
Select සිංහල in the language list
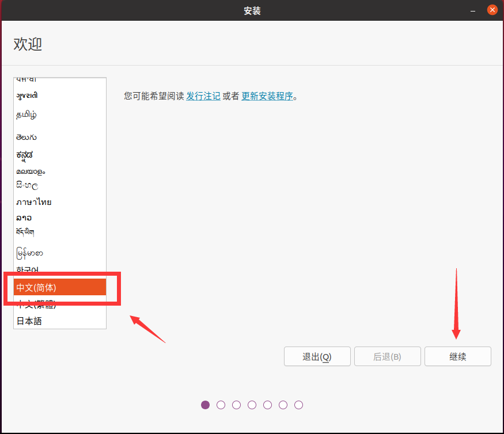(x=60, y=185)
